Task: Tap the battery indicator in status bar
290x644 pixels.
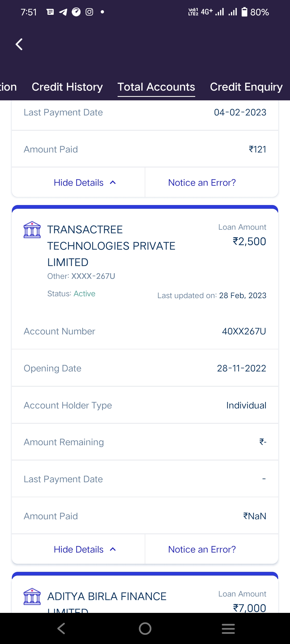Action: 244,12
